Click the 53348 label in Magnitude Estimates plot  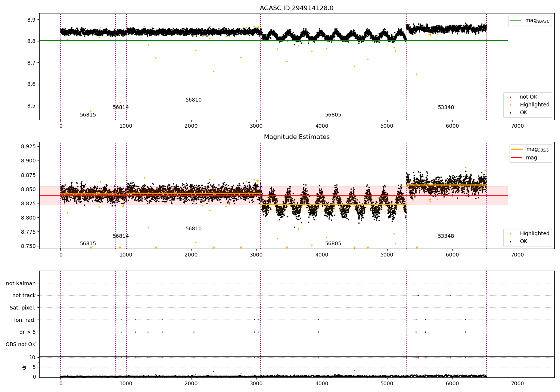(446, 236)
